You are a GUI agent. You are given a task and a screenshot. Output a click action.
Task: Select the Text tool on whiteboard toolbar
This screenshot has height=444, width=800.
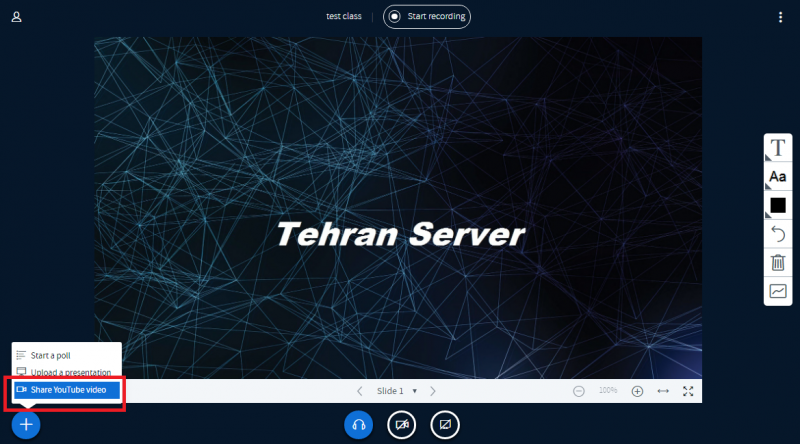(x=777, y=148)
